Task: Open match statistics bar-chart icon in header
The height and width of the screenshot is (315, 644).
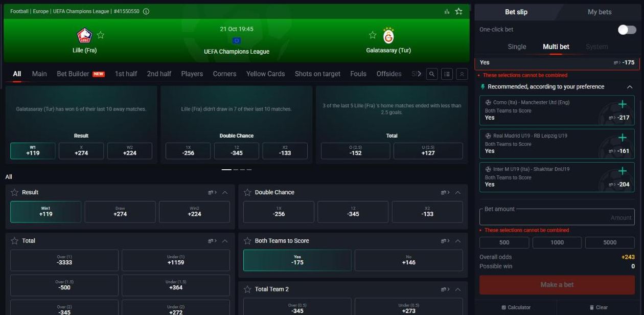Action: click(x=447, y=11)
